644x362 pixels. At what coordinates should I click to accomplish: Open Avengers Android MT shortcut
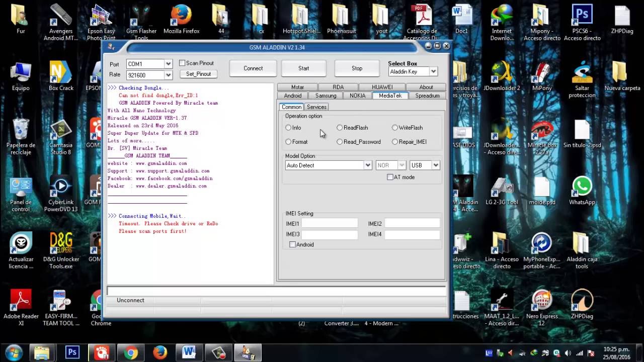(x=61, y=21)
